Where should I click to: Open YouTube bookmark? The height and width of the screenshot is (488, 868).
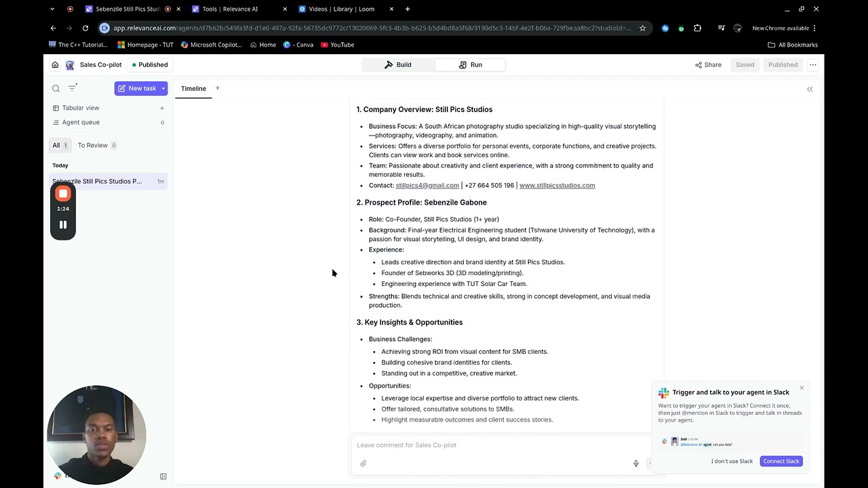coord(337,45)
